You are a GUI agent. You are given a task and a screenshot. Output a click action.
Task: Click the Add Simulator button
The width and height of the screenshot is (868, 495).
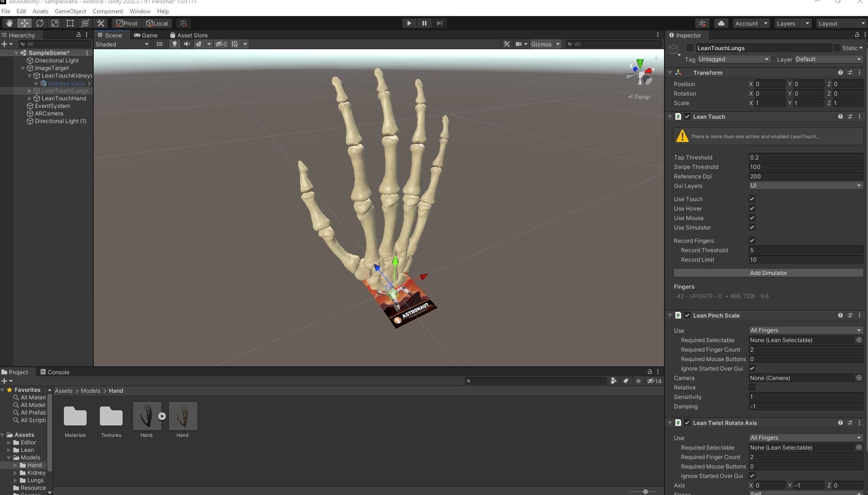[x=768, y=273]
